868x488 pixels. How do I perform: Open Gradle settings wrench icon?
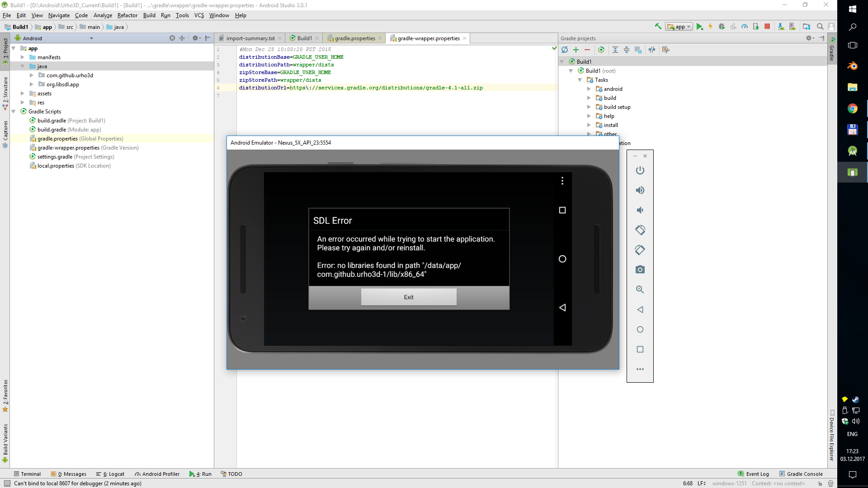pos(665,50)
